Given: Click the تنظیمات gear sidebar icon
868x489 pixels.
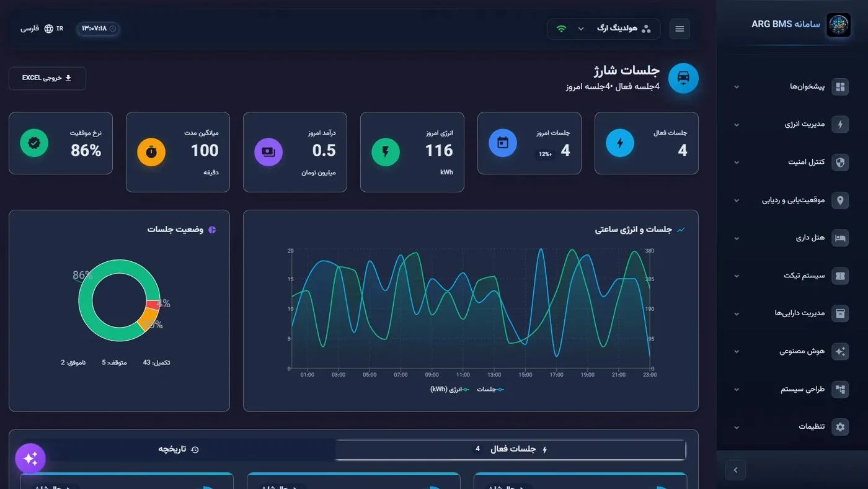Looking at the screenshot, I should [840, 427].
